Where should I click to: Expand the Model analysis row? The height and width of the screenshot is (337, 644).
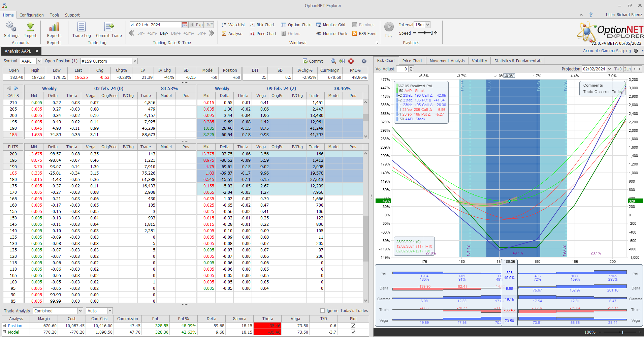4,332
